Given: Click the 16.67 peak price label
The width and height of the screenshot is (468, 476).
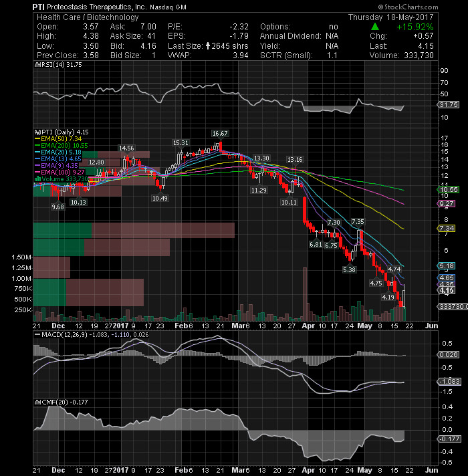Looking at the screenshot, I should click(x=220, y=134).
